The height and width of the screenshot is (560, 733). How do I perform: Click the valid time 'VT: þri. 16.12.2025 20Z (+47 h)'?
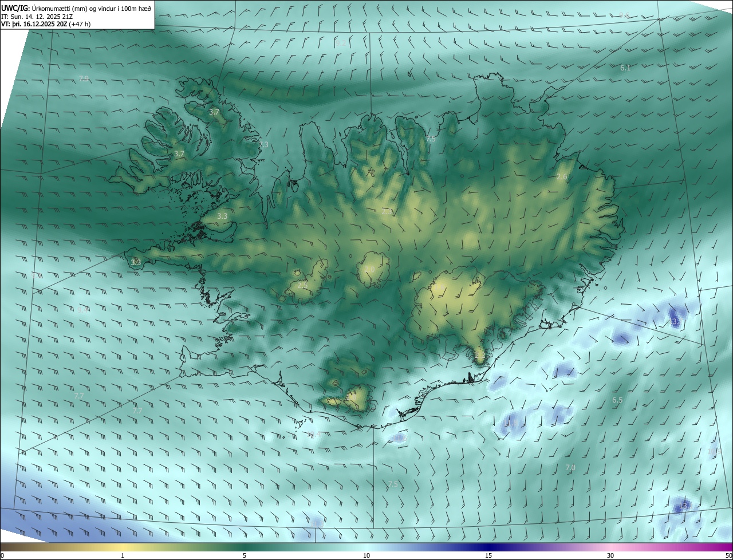46,23
